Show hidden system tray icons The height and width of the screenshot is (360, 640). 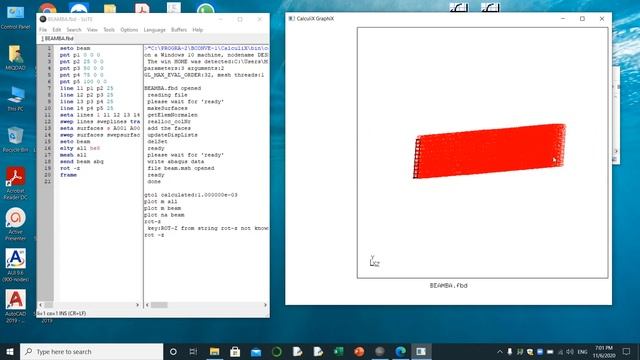[x=500, y=351]
